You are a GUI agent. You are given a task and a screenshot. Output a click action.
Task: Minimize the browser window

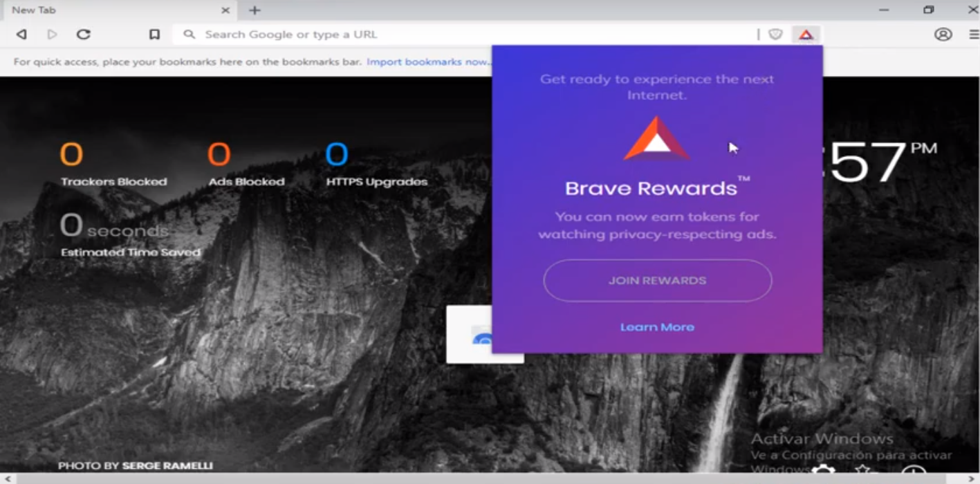884,10
